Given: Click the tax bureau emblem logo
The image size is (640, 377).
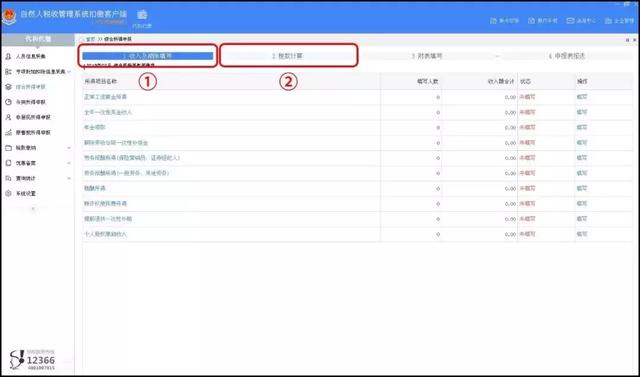Looking at the screenshot, I should point(9,17).
